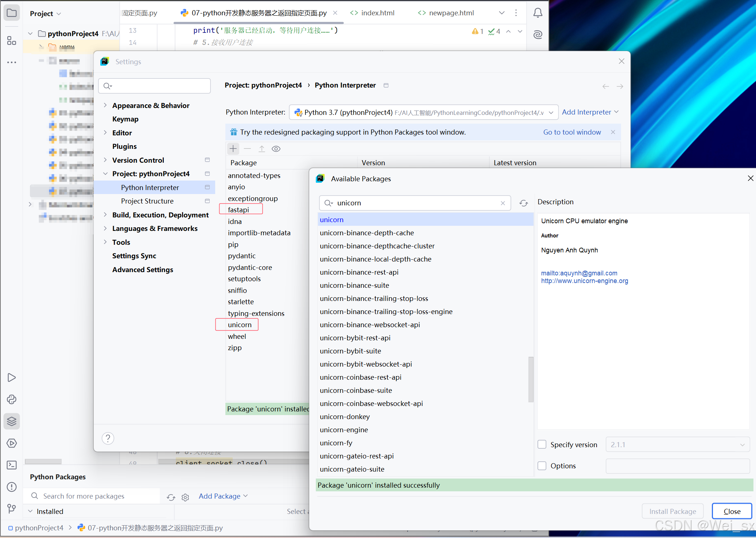Click the aquynh@gmail.com mailto link
The image size is (756, 538).
pyautogui.click(x=579, y=273)
